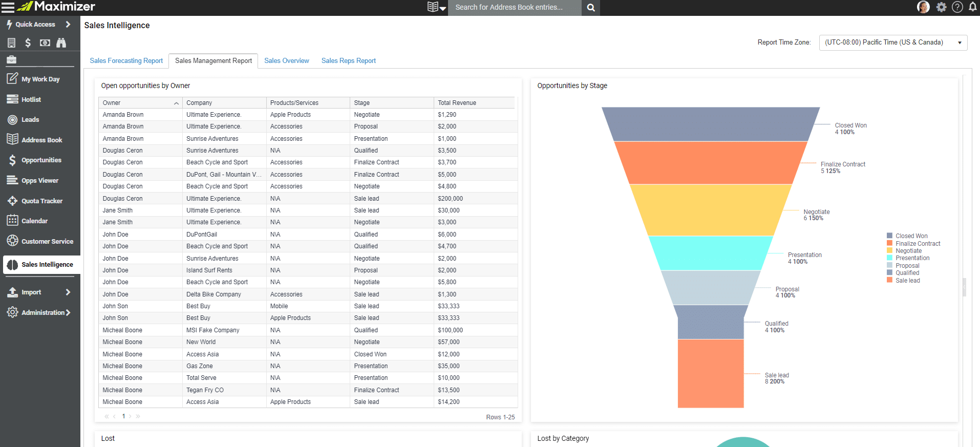Click the Company column header
The height and width of the screenshot is (447, 980).
(224, 103)
